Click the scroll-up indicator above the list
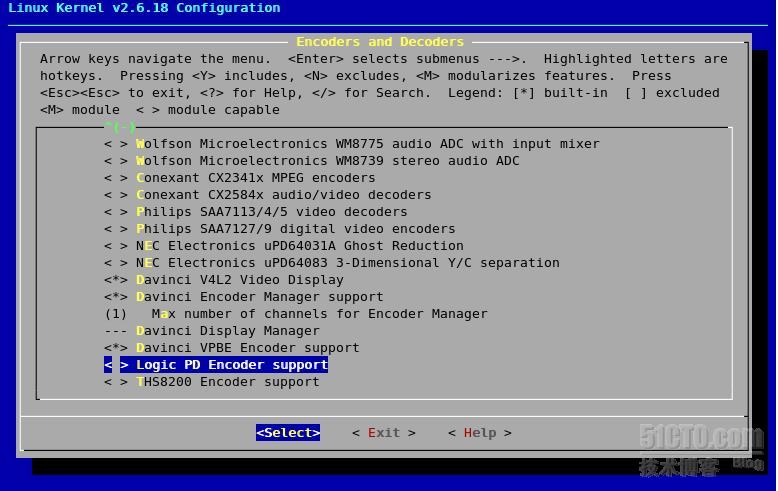 tap(120, 127)
